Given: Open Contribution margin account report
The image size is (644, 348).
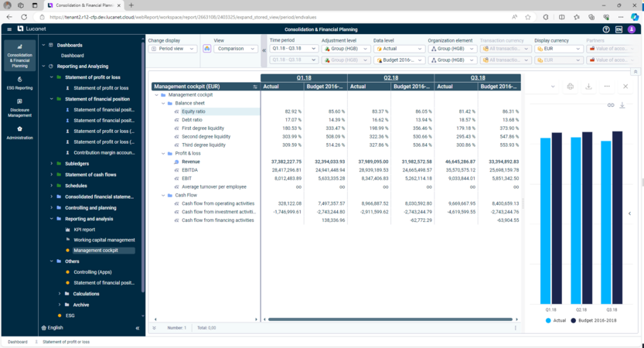Looking at the screenshot, I should 104,152.
